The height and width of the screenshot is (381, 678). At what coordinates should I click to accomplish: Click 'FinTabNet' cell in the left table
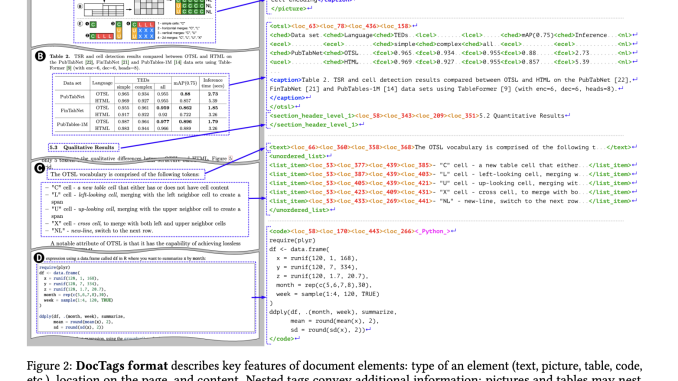(72, 111)
